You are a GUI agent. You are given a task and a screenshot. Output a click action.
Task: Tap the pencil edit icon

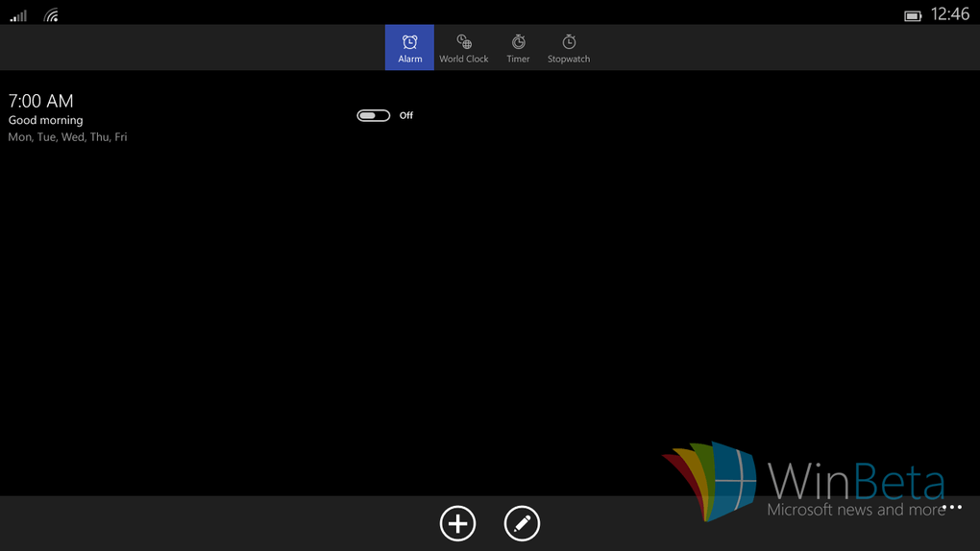522,523
